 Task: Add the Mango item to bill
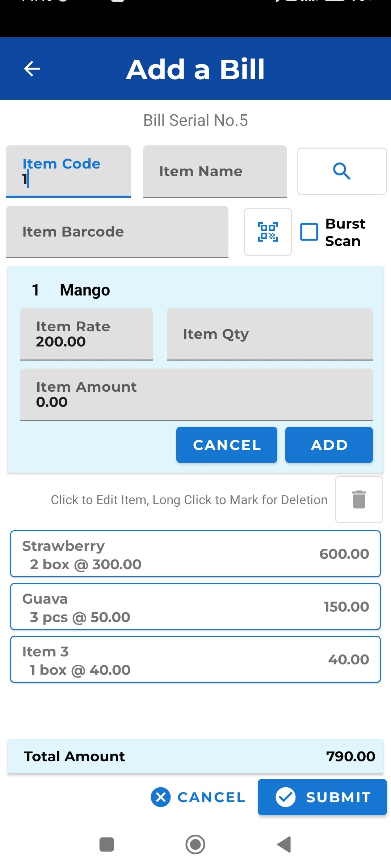329,445
